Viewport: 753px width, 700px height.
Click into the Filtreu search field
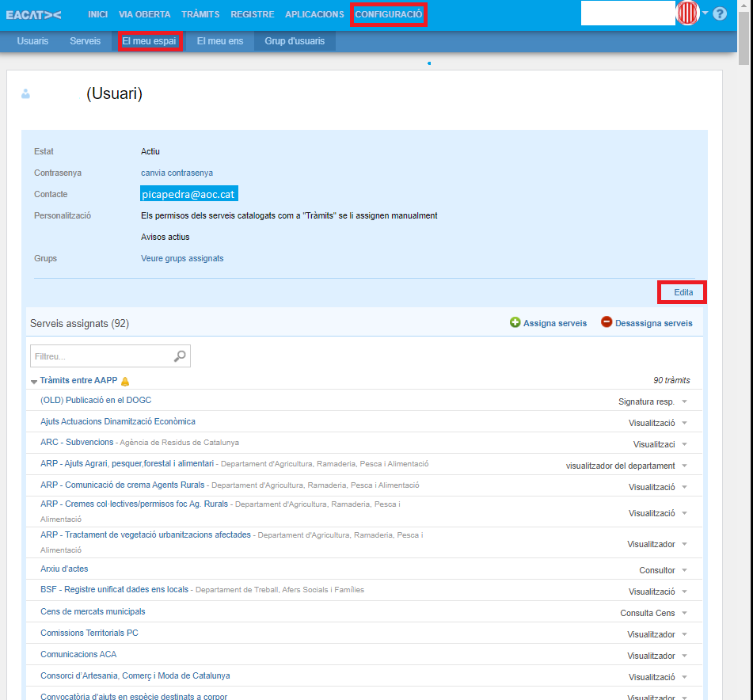(101, 356)
